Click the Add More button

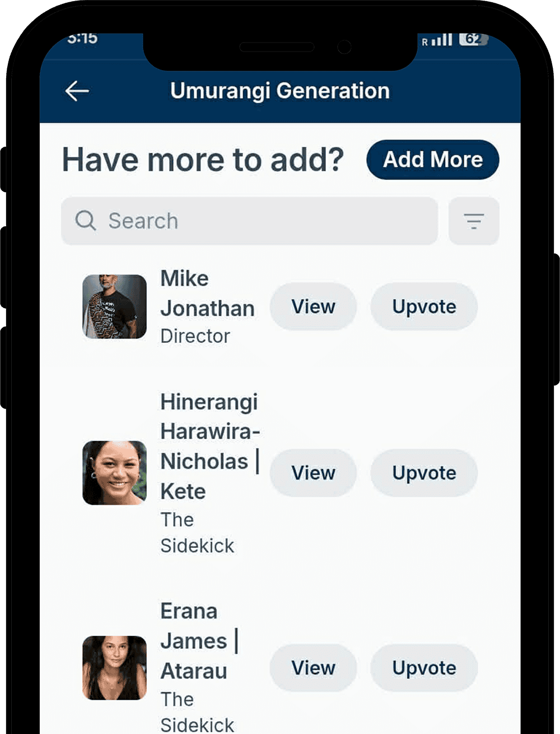tap(433, 160)
